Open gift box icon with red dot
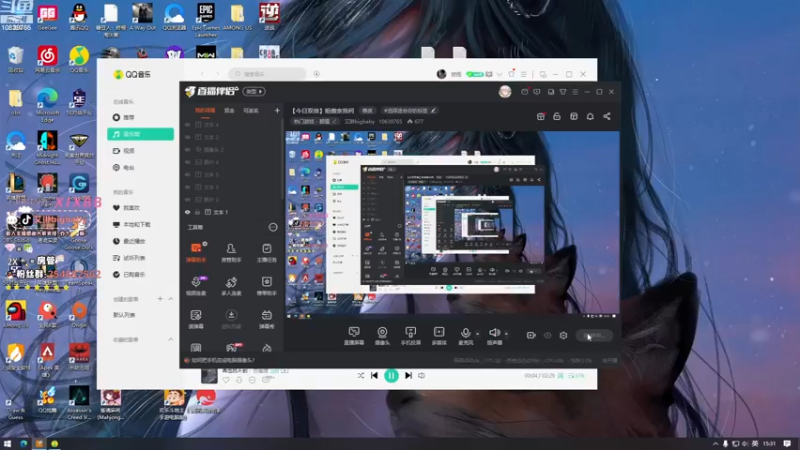 click(541, 116)
